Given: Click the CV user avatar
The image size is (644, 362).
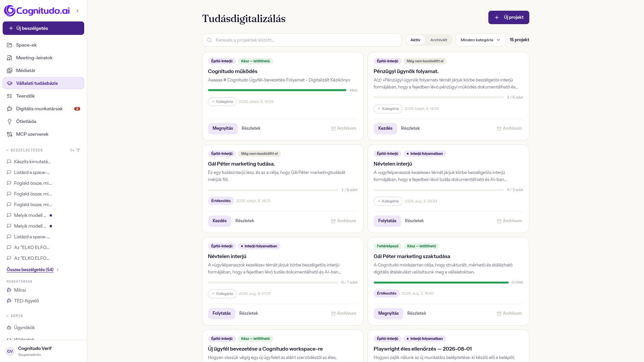Looking at the screenshot, I should click(x=10, y=351).
